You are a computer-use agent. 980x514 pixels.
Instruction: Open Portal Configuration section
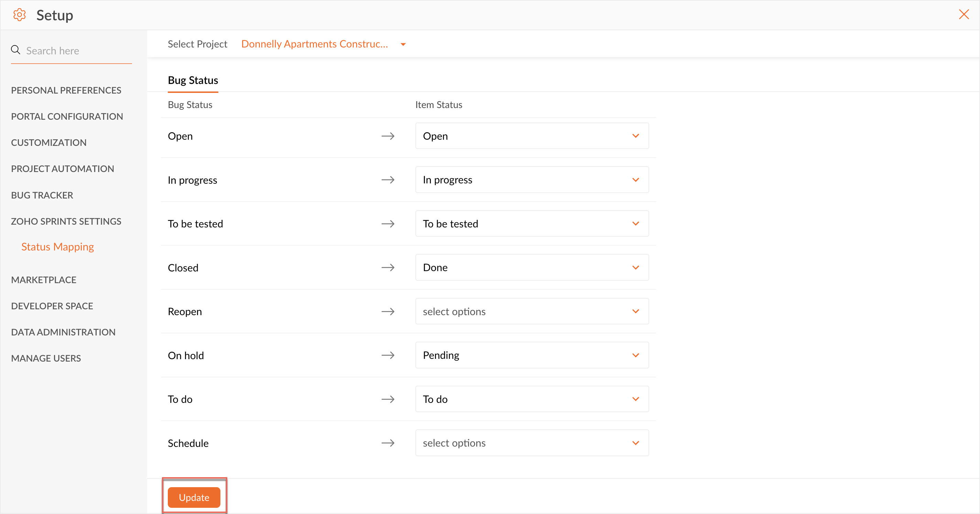coord(67,117)
